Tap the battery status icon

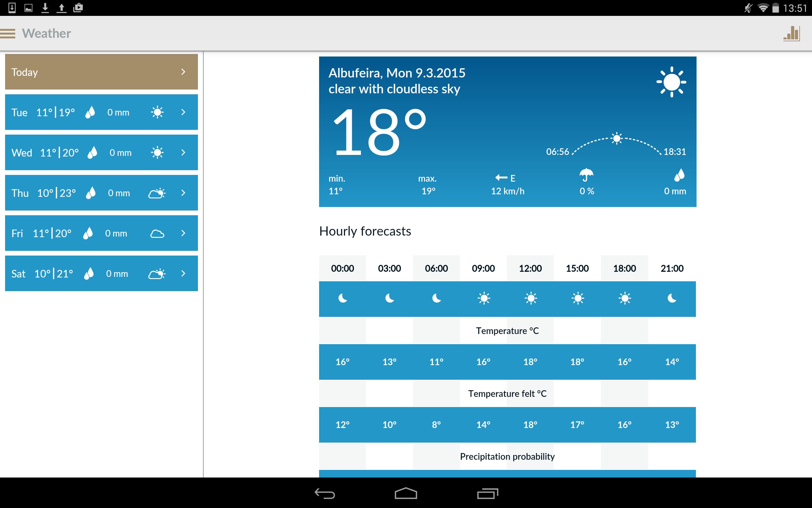(x=776, y=8)
